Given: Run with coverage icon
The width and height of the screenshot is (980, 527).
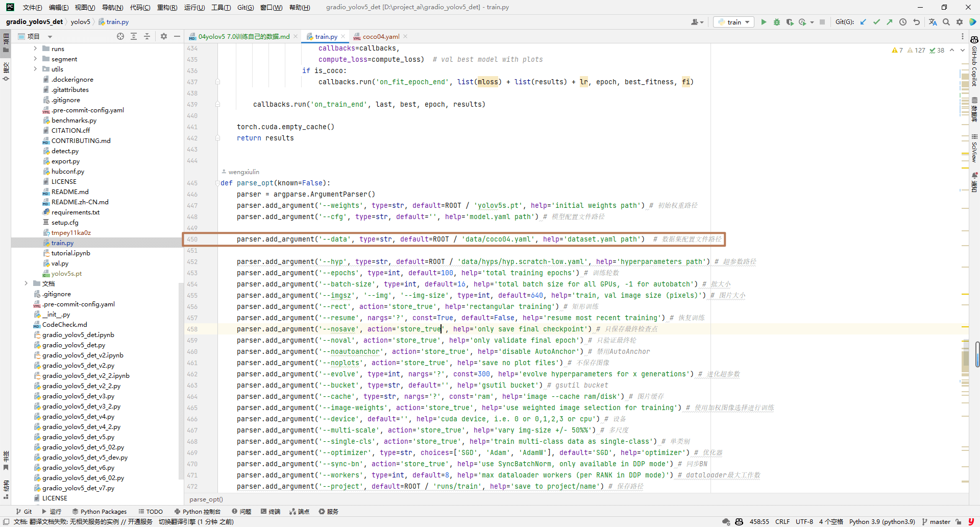Looking at the screenshot, I should 790,22.
